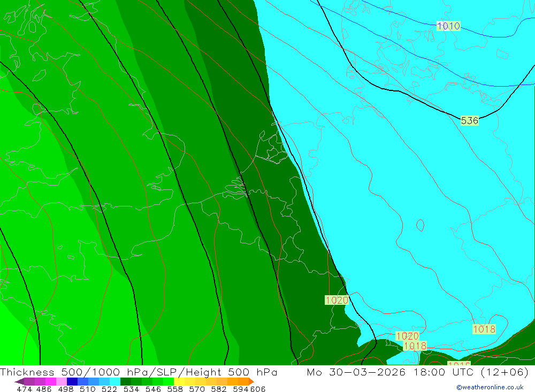Click the 536 height contour label
The width and height of the screenshot is (535, 392).
(x=470, y=120)
